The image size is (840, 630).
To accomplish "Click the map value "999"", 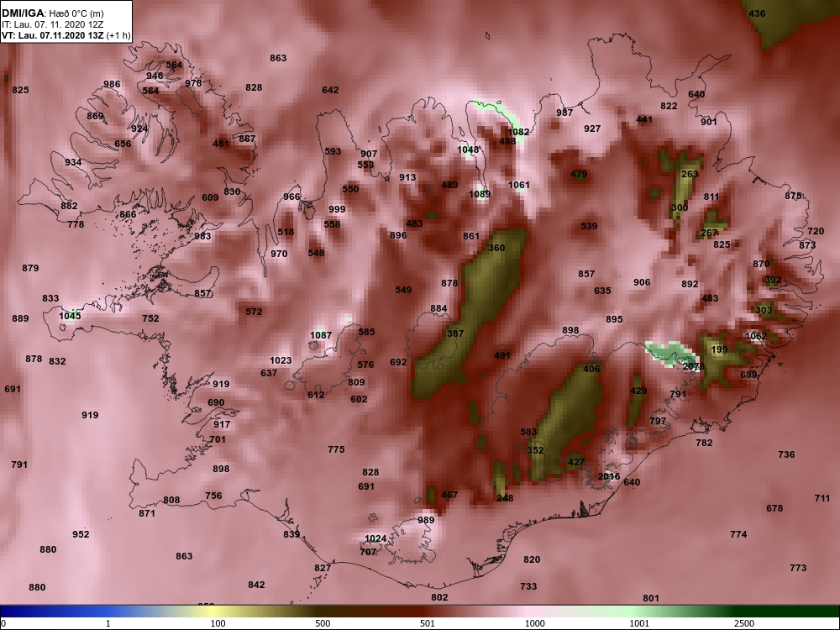I will [337, 209].
